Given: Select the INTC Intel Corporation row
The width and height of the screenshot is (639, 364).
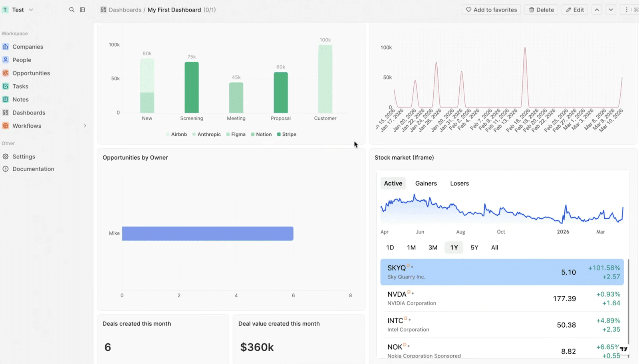Looking at the screenshot, I should pyautogui.click(x=502, y=325).
